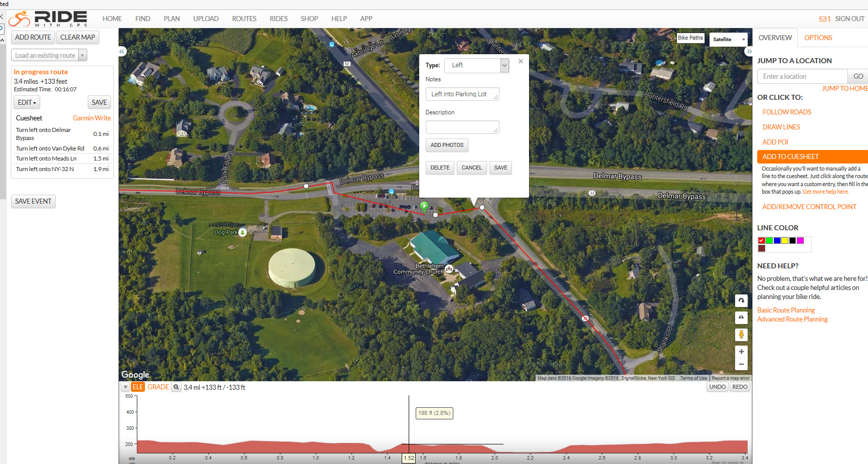Click the map rotate icon

(741, 300)
